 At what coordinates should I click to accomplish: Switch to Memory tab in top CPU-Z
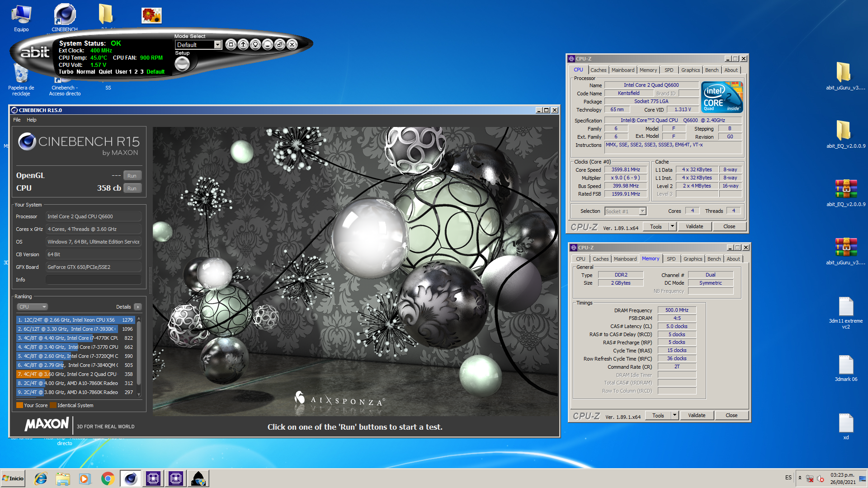click(x=648, y=70)
